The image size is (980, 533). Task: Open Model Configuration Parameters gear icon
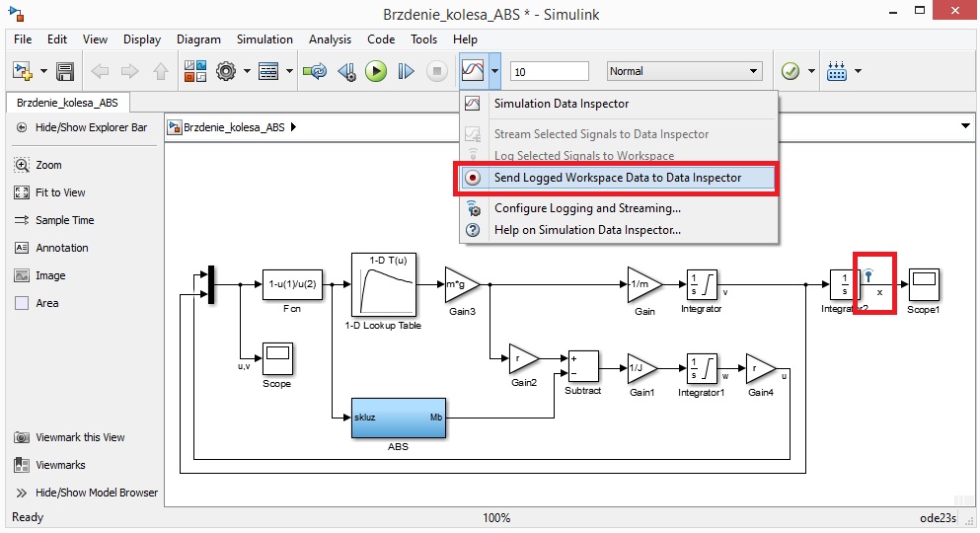point(226,71)
